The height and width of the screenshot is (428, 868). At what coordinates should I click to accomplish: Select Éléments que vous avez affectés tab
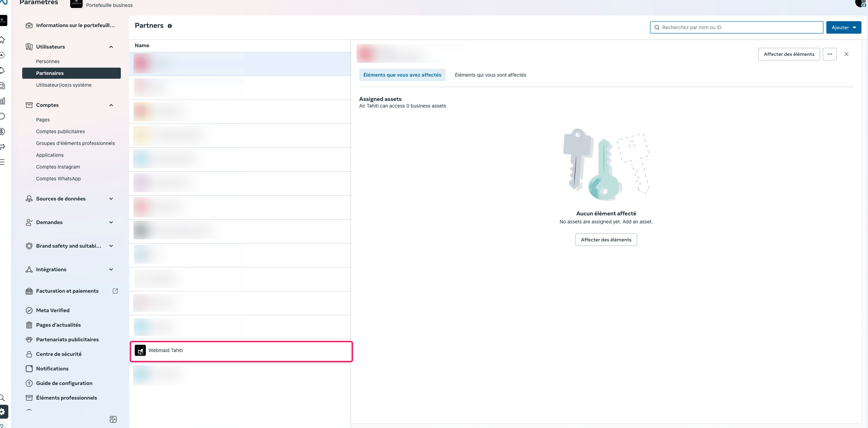click(402, 75)
